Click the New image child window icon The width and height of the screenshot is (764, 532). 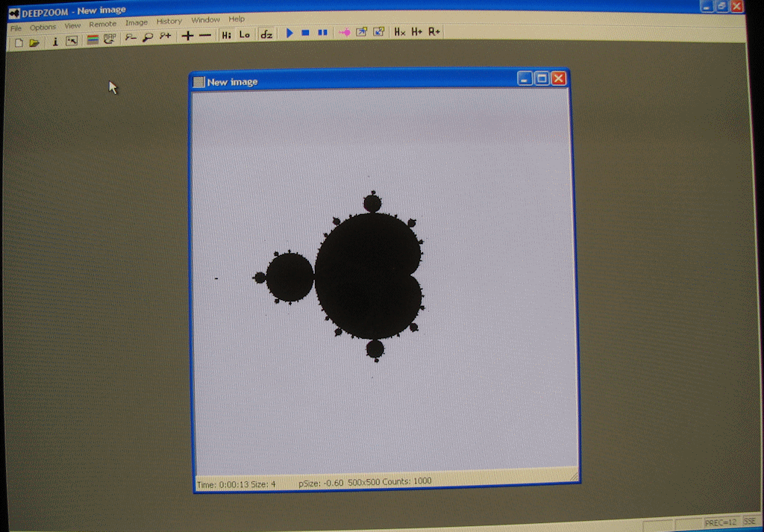[x=198, y=82]
